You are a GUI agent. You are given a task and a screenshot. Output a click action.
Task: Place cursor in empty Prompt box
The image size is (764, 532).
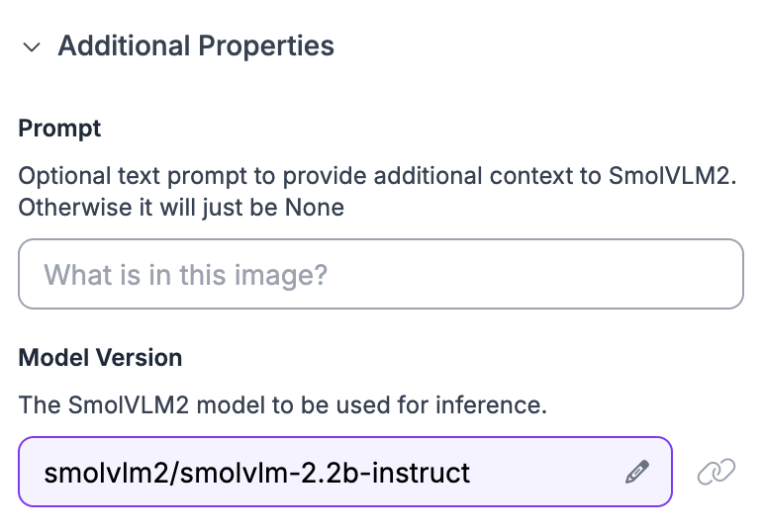click(x=381, y=274)
